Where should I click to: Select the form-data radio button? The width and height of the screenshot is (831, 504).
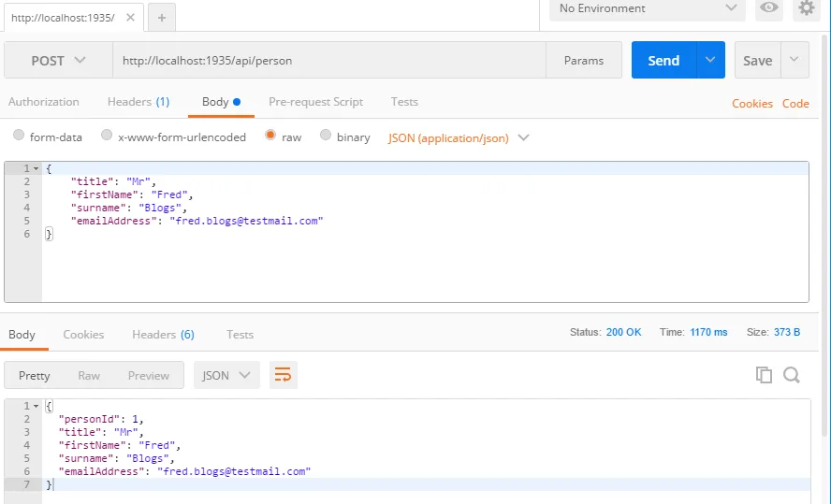(x=19, y=137)
